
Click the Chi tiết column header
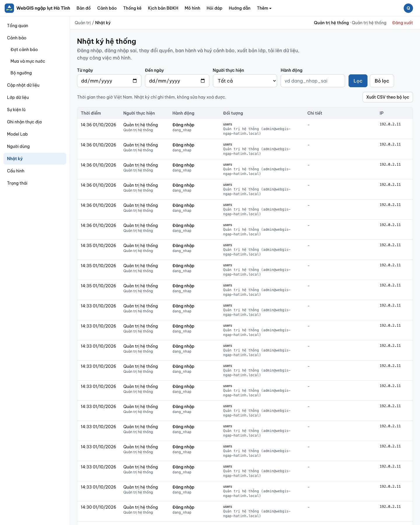315,113
